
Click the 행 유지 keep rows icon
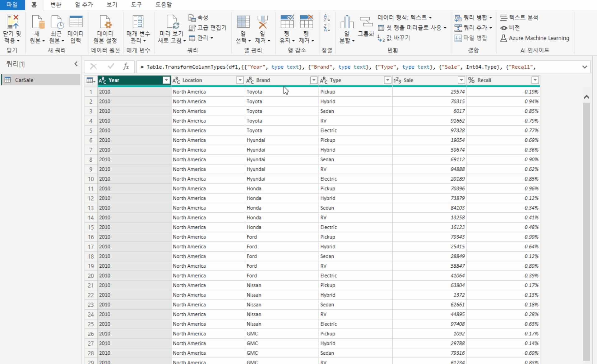pyautogui.click(x=287, y=22)
